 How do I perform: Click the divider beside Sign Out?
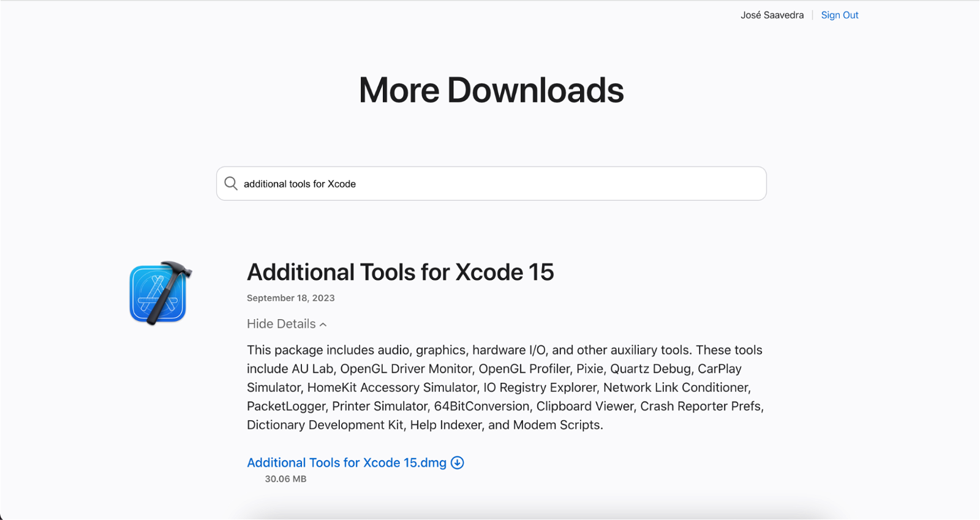tap(813, 15)
